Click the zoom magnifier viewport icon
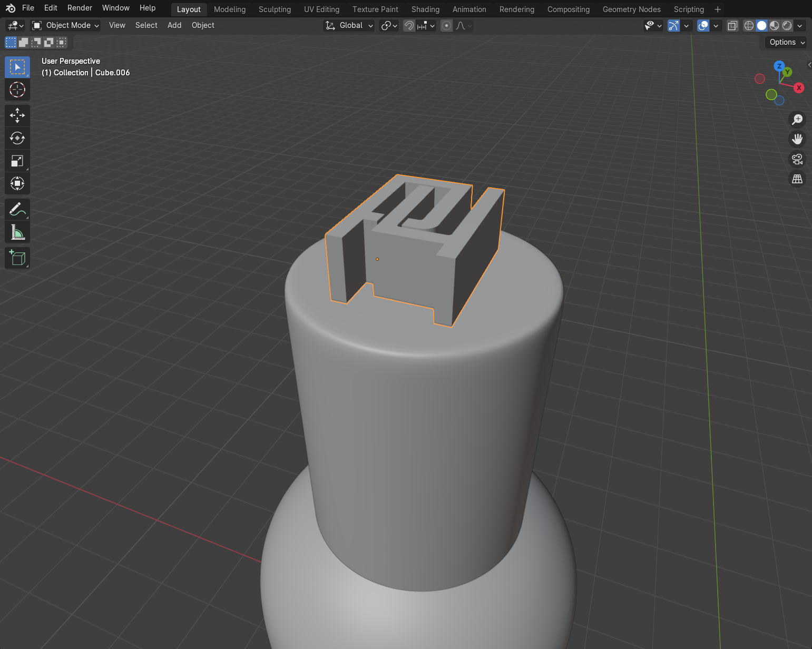This screenshot has width=812, height=649. [797, 120]
